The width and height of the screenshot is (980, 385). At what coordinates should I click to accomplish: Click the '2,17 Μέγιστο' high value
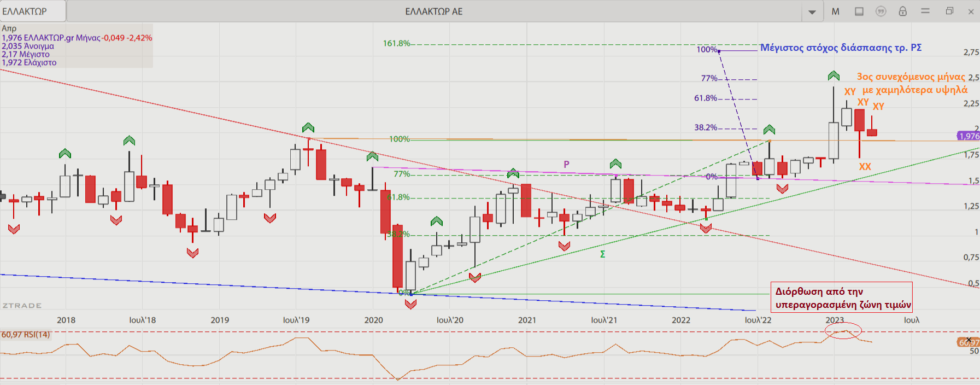tap(26, 54)
